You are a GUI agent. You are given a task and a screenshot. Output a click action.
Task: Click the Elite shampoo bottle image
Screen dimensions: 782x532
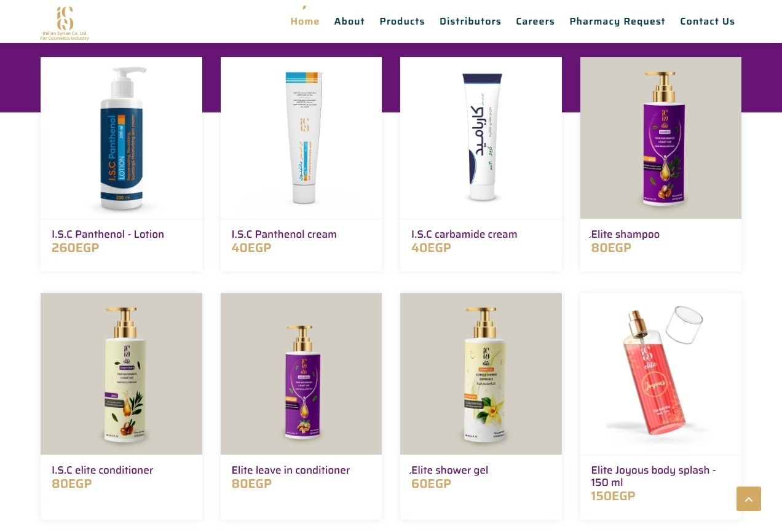click(x=661, y=138)
